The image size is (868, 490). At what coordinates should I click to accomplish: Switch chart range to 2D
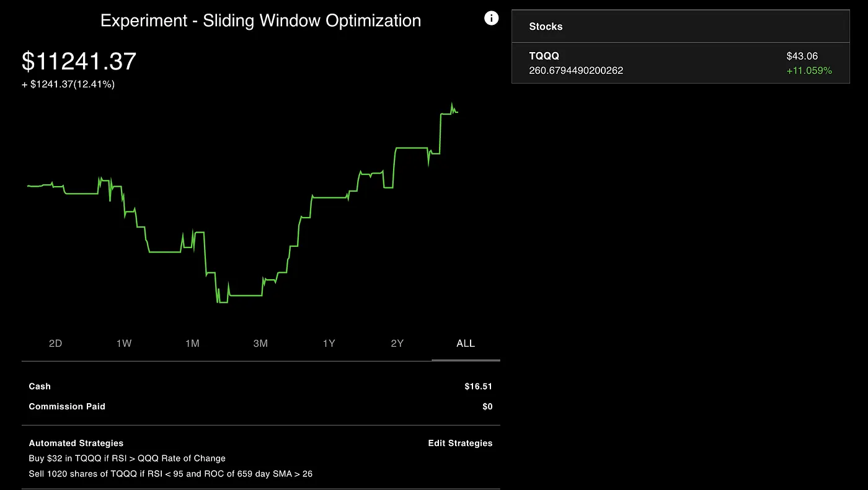click(56, 344)
